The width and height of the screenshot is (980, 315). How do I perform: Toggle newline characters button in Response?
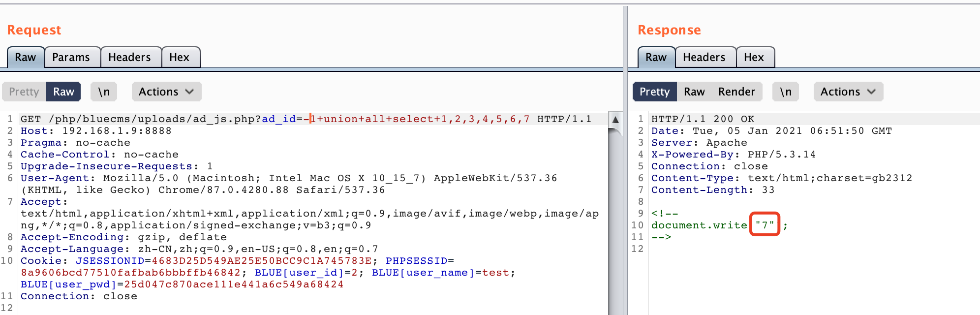pos(786,92)
